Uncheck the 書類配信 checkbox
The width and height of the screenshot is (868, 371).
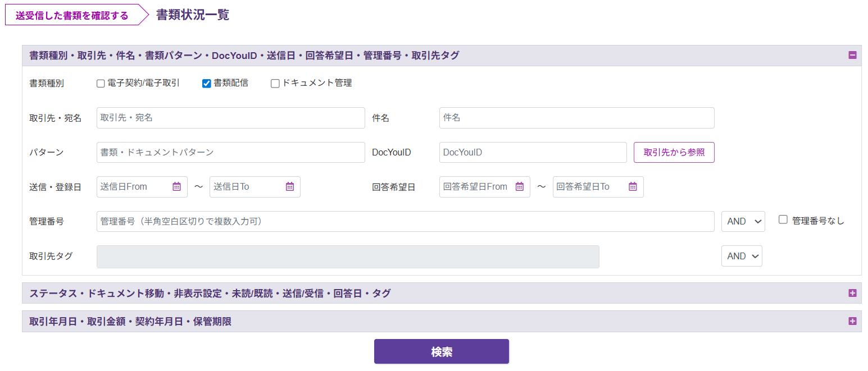[207, 84]
